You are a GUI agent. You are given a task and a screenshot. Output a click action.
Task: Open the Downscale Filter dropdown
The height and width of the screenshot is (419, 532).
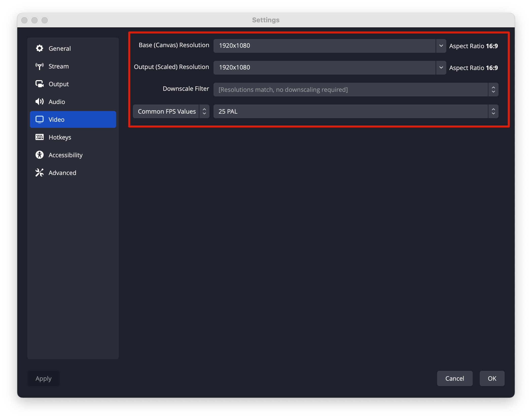tap(356, 90)
